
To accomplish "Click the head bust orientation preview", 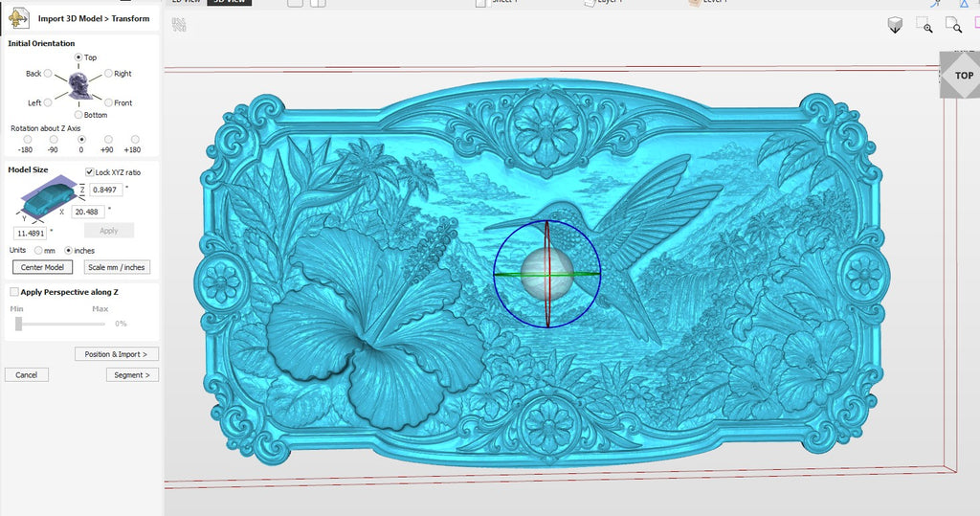I will click(79, 86).
